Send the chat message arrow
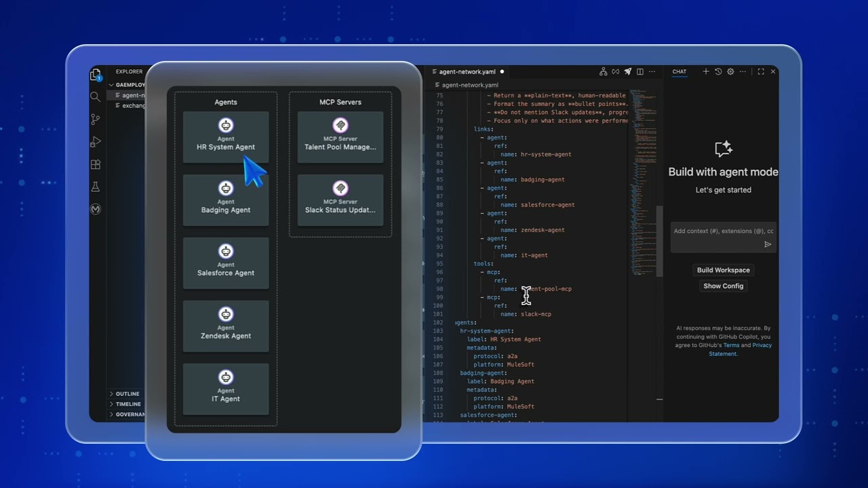Image resolution: width=868 pixels, height=488 pixels. (768, 245)
